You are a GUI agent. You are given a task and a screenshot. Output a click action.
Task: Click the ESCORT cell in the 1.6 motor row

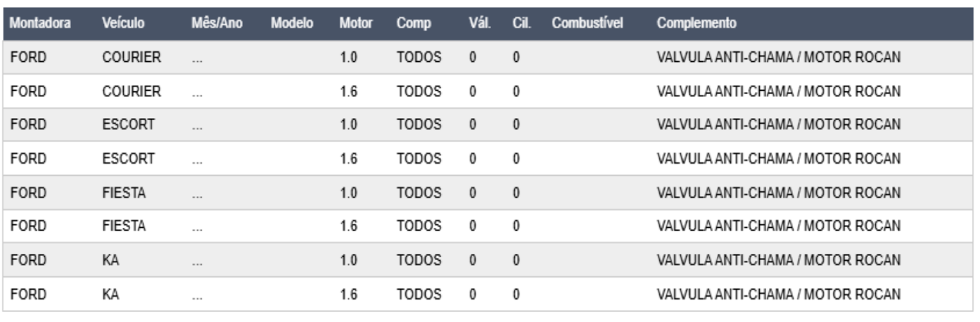click(x=129, y=159)
